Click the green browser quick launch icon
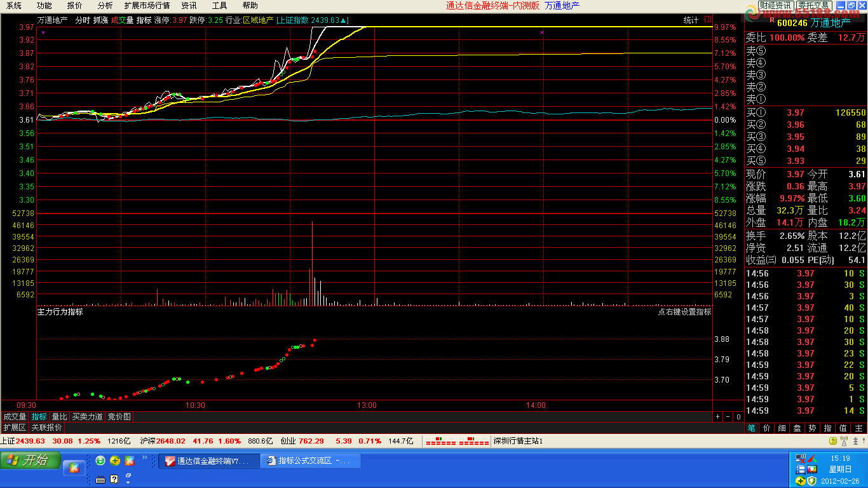This screenshot has height=488, width=868. click(x=100, y=461)
